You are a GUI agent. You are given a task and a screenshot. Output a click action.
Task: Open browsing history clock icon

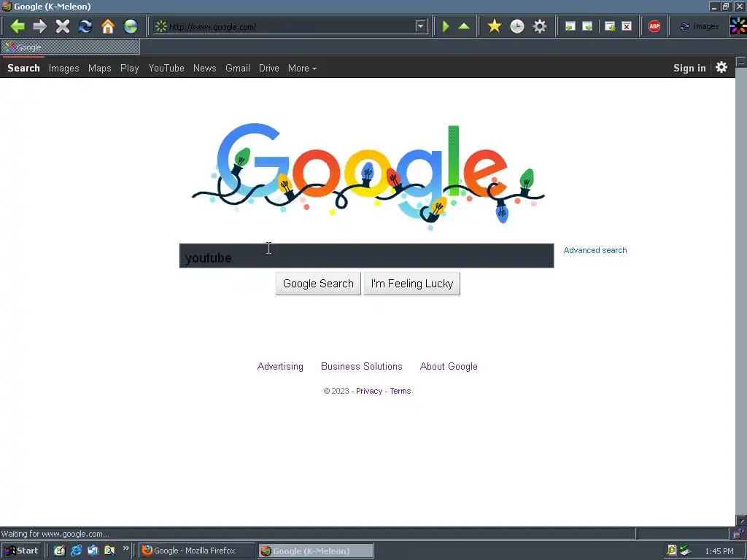[517, 26]
